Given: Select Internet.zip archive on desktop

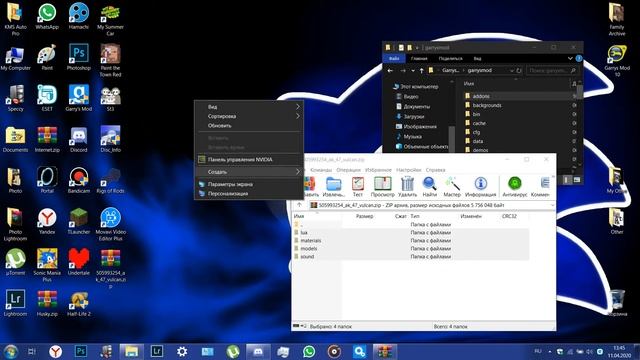Looking at the screenshot, I should tap(47, 139).
